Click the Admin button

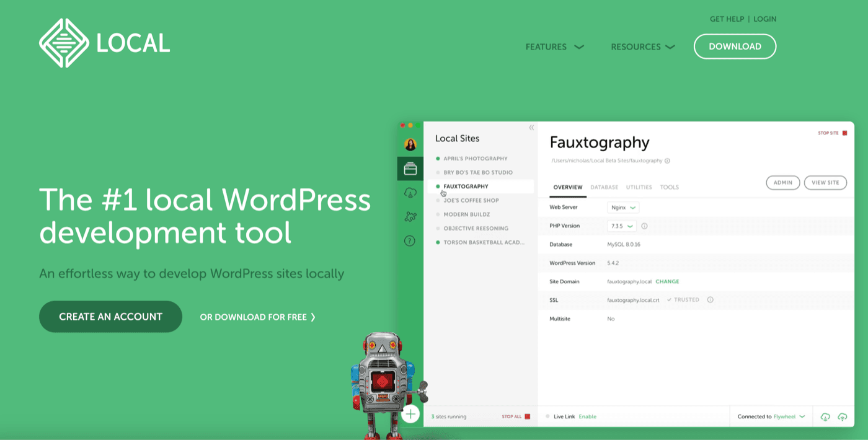pyautogui.click(x=783, y=183)
